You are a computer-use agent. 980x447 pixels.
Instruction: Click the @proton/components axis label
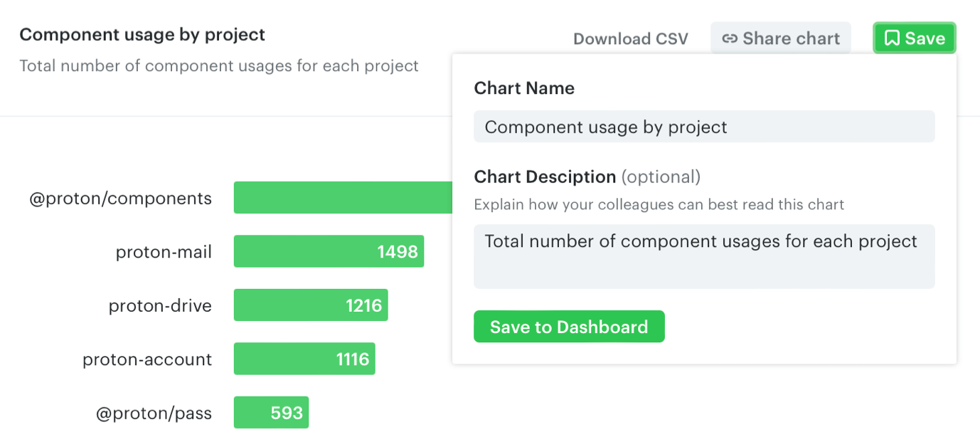click(120, 198)
